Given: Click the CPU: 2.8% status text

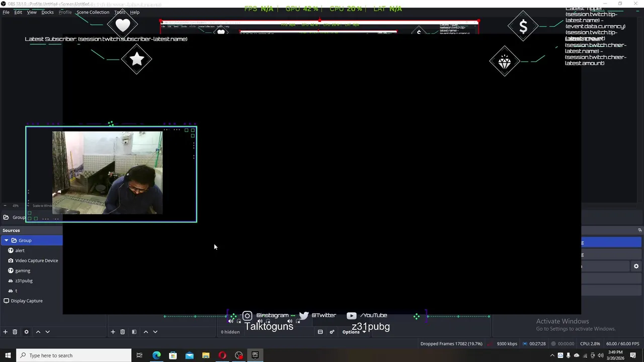Looking at the screenshot, I should click(x=590, y=344).
